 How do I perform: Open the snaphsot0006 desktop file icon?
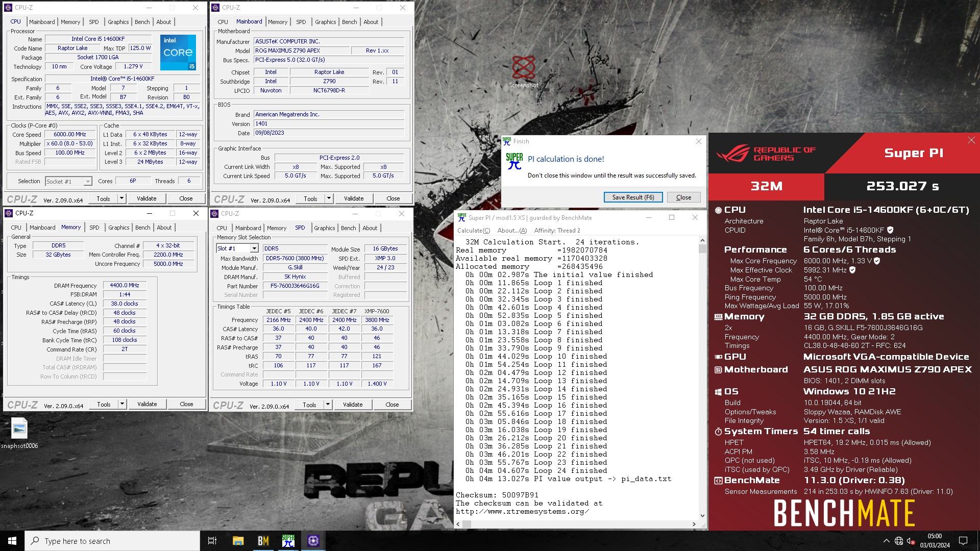point(19,433)
